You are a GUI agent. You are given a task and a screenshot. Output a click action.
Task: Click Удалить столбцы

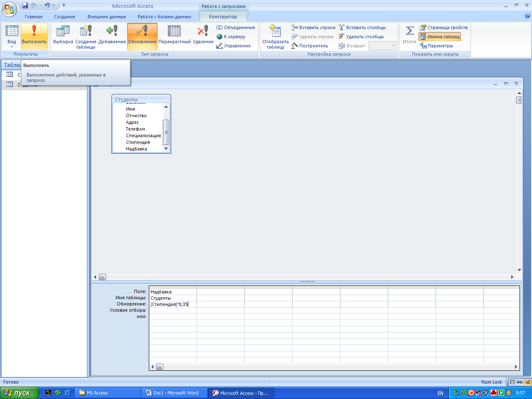(x=361, y=37)
